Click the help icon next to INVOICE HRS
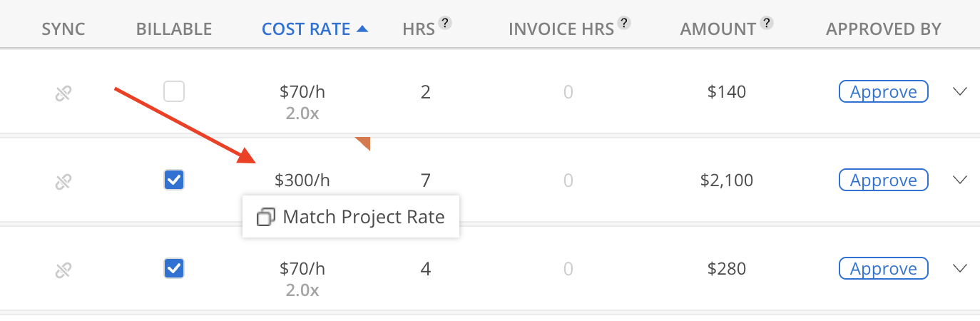Screen dimensions: 980x321 [x=624, y=23]
